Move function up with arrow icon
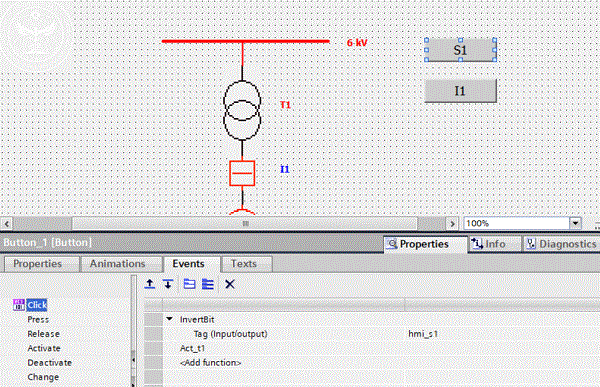This screenshot has height=387, width=600. 150,284
